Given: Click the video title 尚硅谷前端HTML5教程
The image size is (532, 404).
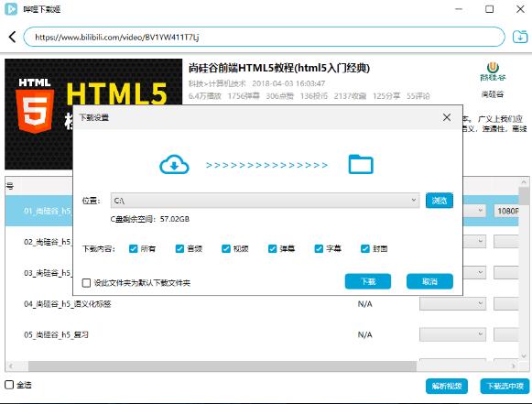Looking at the screenshot, I should (279, 68).
